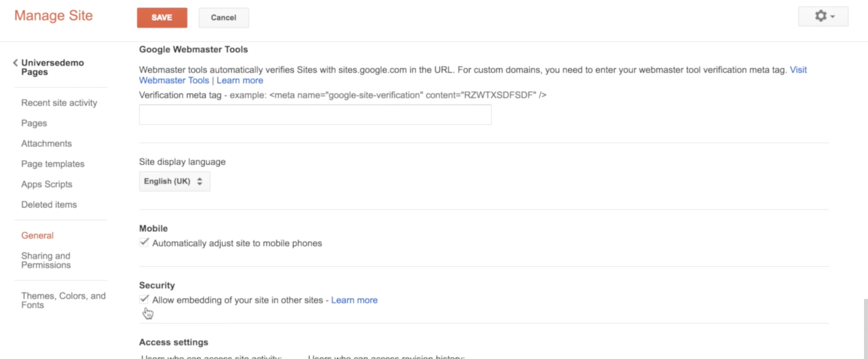View Deleted items
This screenshot has width=868, height=359.
click(x=49, y=204)
